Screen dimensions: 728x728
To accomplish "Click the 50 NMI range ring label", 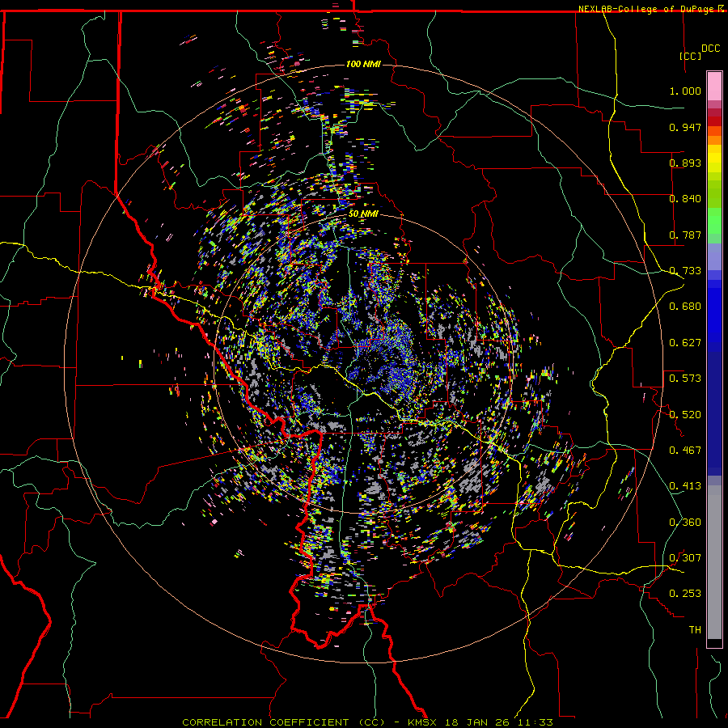I will [x=363, y=214].
